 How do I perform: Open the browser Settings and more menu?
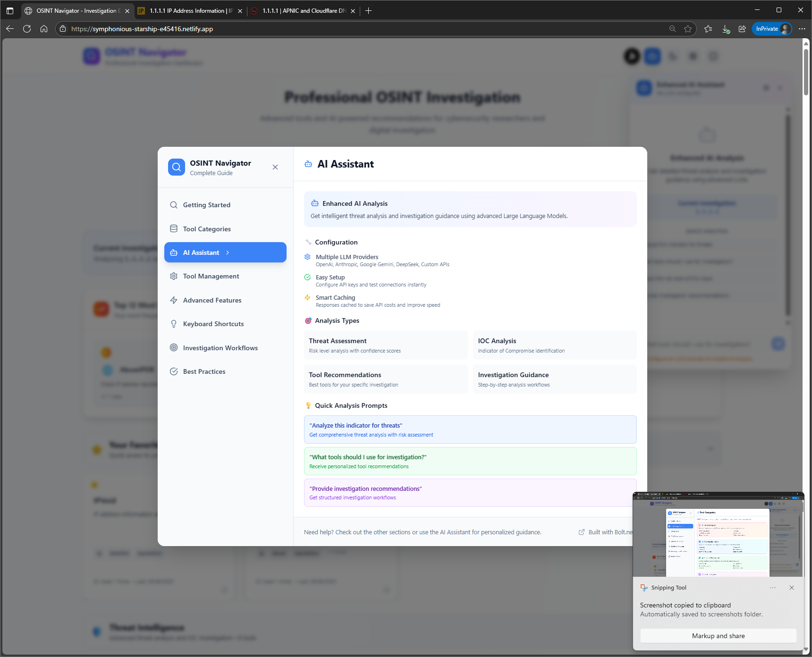point(802,29)
